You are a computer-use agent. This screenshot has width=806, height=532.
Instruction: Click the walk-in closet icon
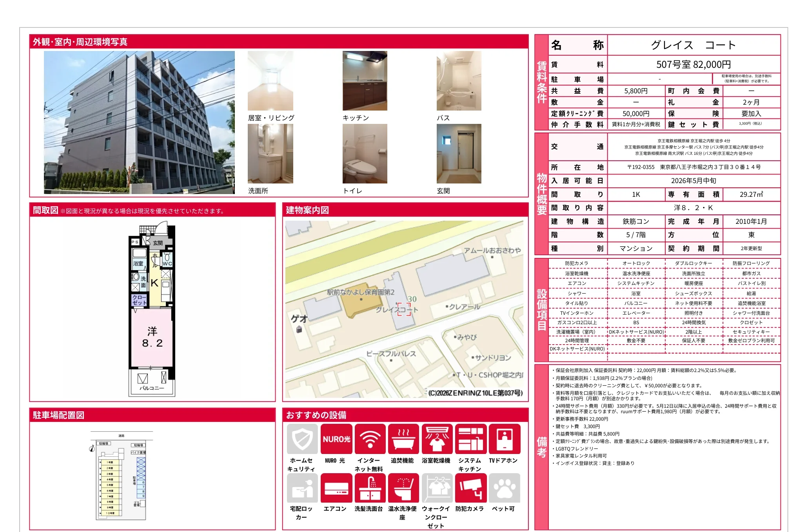point(437,488)
